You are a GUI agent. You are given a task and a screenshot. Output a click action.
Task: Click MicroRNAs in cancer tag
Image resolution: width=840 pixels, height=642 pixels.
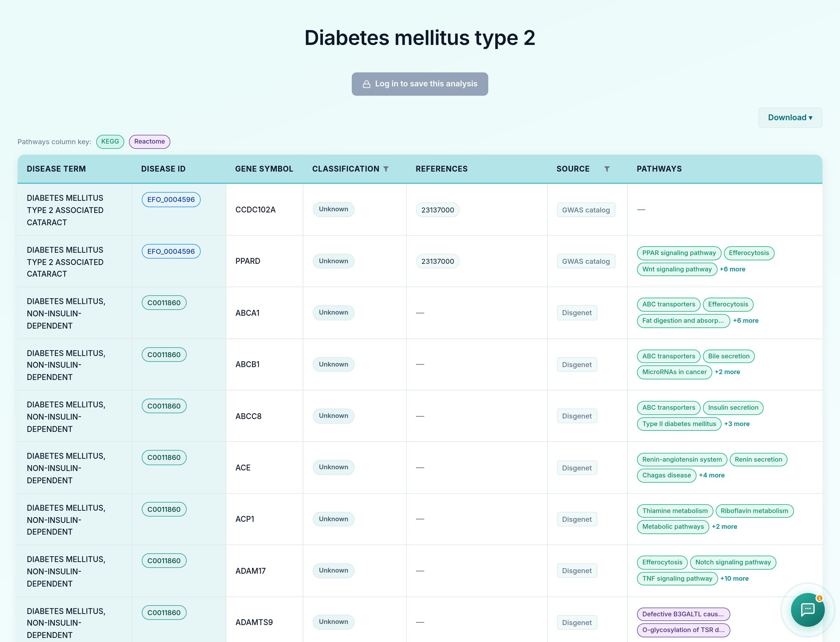[674, 372]
